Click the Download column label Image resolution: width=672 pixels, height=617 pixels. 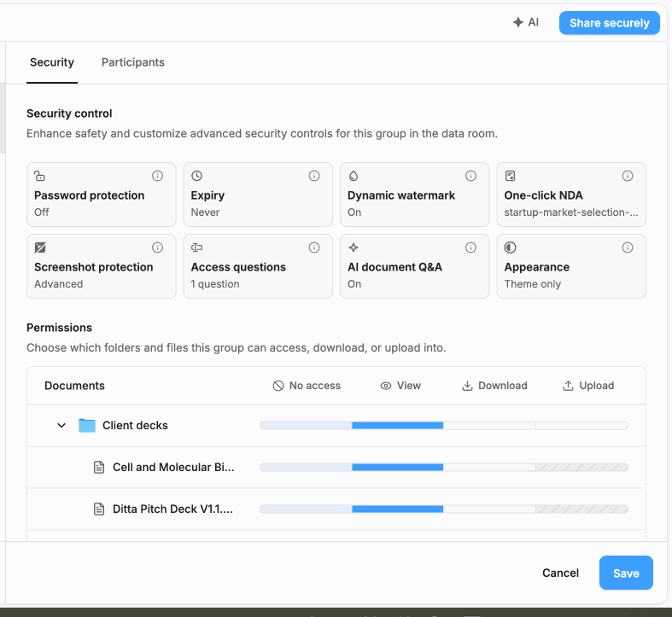pos(503,386)
